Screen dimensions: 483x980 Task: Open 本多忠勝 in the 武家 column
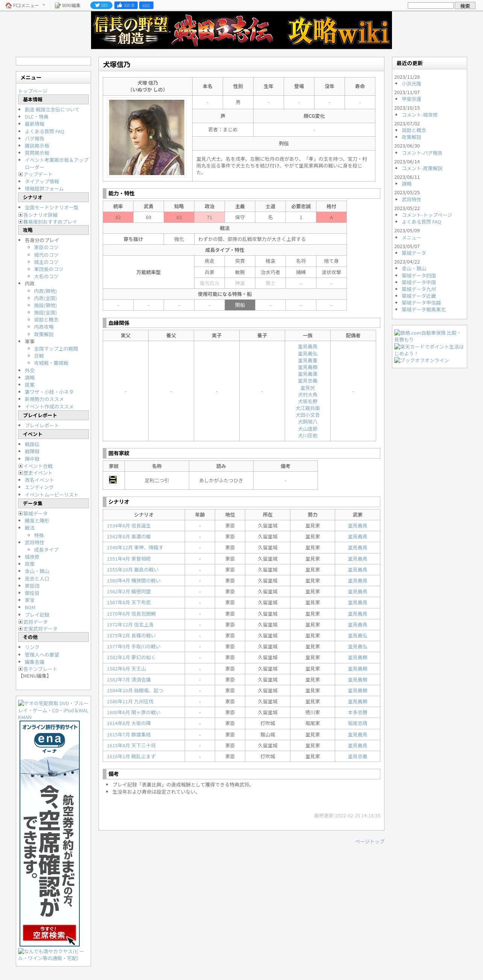pyautogui.click(x=358, y=712)
